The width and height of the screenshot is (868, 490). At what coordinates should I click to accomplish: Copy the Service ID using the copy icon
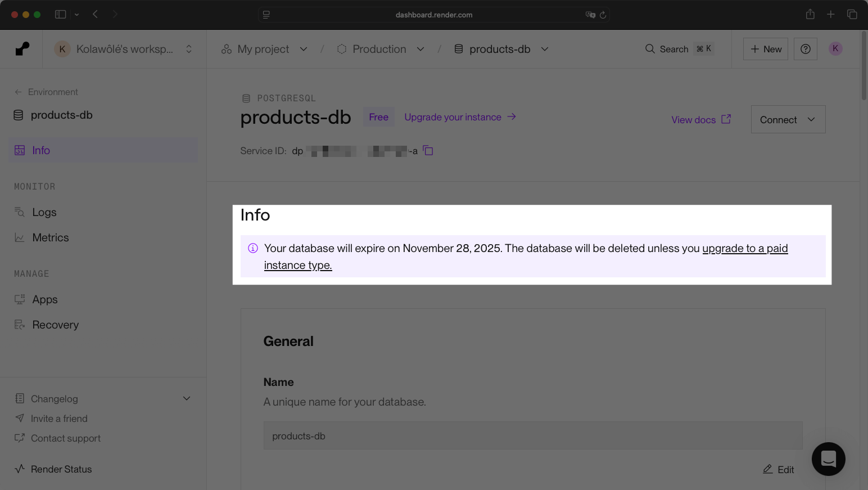428,151
